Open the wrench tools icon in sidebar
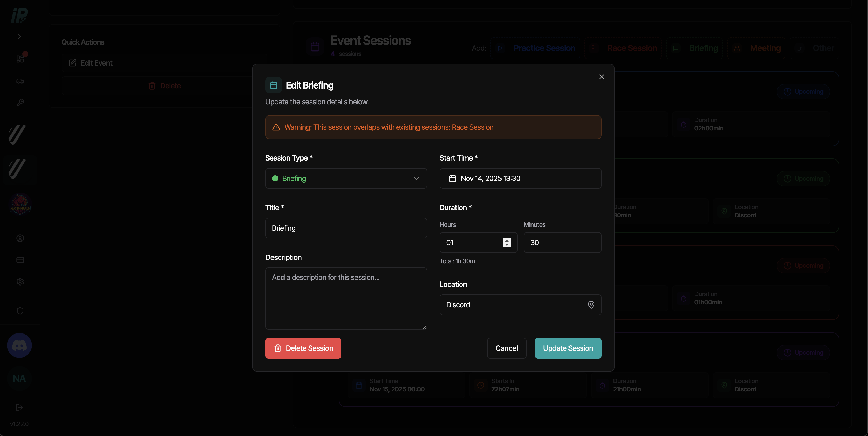 click(20, 103)
